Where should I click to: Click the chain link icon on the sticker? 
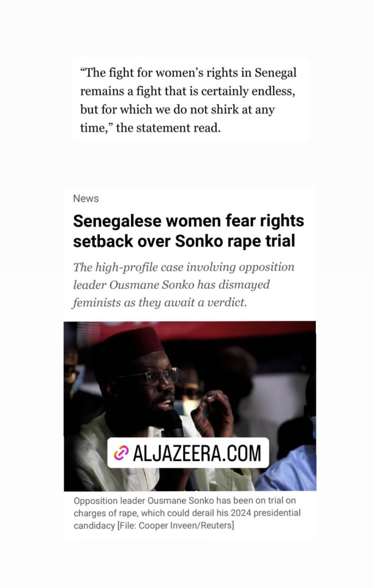(x=121, y=453)
